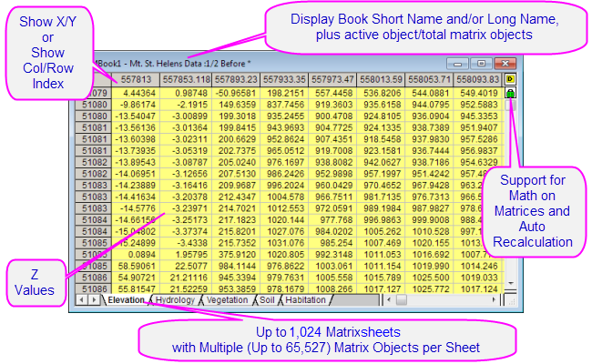The height and width of the screenshot is (364, 592).
Task: Select column header 557933.35
Action: tap(282, 79)
